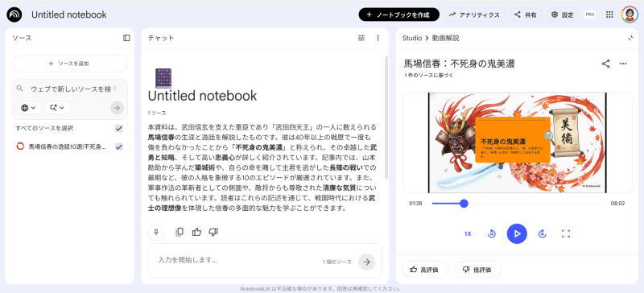The width and height of the screenshot is (644, 293).
Task: Toggle the 馬場信春 source checkbox
Action: tap(119, 146)
